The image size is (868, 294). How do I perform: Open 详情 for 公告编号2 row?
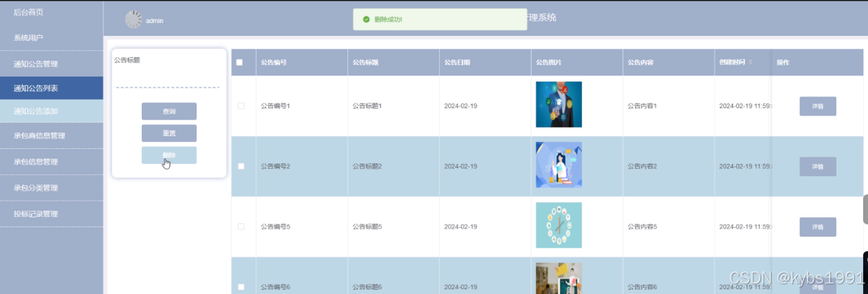[x=818, y=166]
